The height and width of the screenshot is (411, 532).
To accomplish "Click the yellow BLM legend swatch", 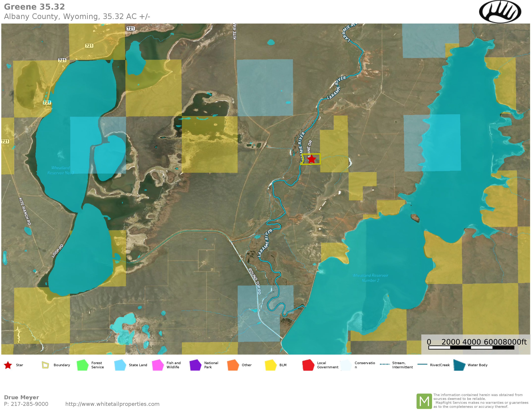I will (x=271, y=365).
